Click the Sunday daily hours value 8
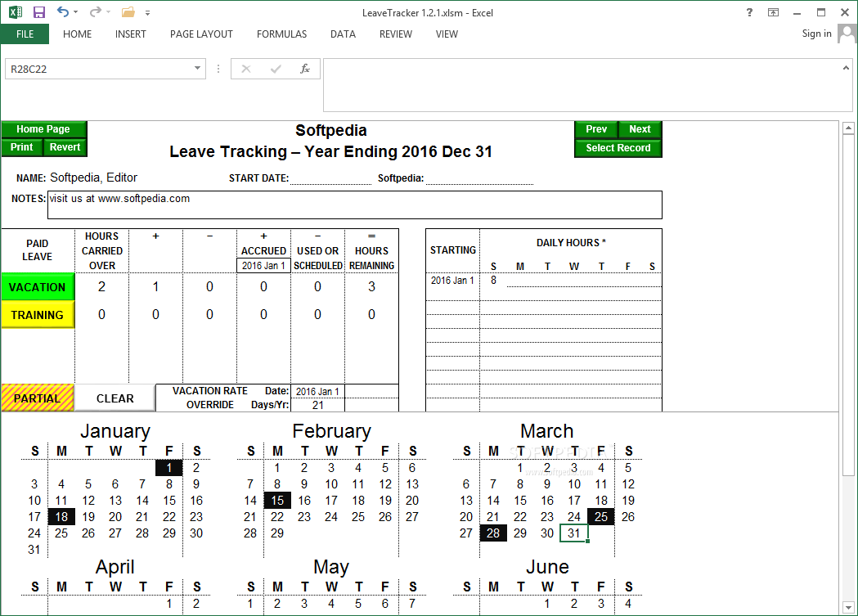858x616 pixels. click(493, 280)
